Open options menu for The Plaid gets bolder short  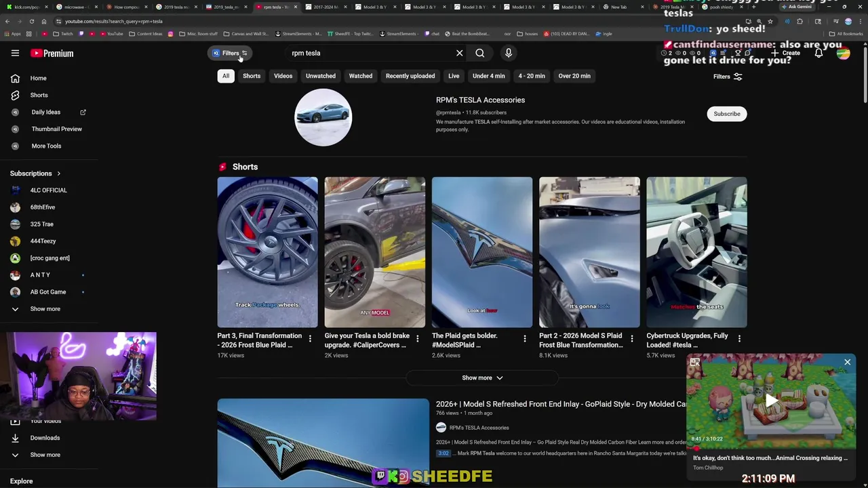(524, 338)
